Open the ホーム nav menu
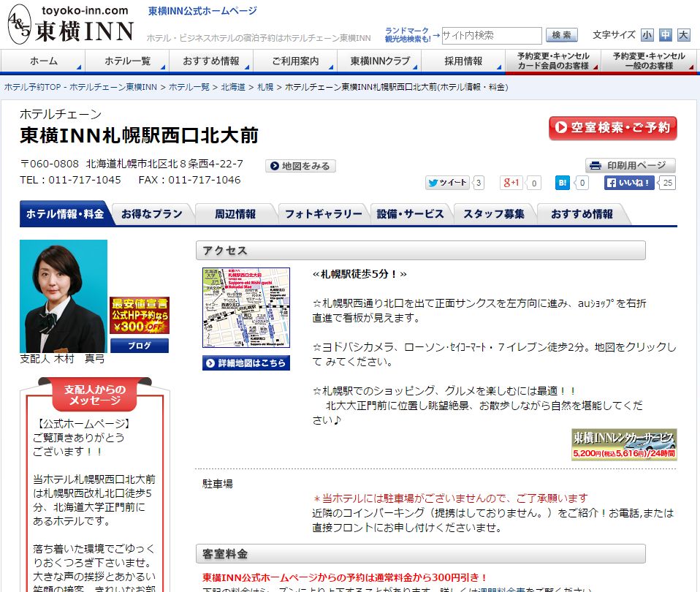The height and width of the screenshot is (592, 700). coord(43,61)
